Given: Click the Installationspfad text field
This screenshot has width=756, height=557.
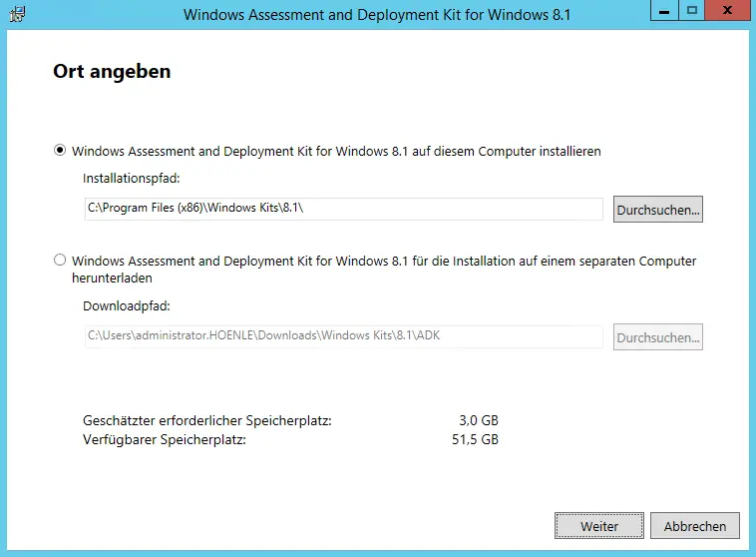Looking at the screenshot, I should [x=343, y=209].
